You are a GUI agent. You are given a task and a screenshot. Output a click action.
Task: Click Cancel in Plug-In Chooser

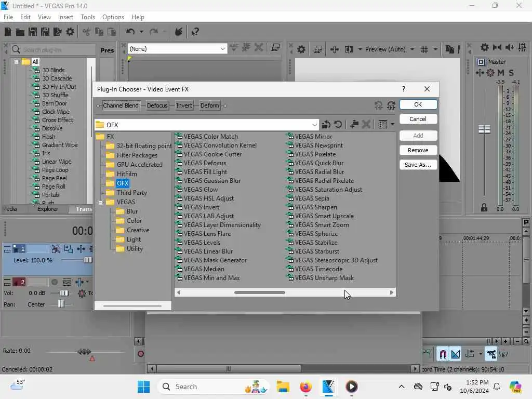(418, 119)
